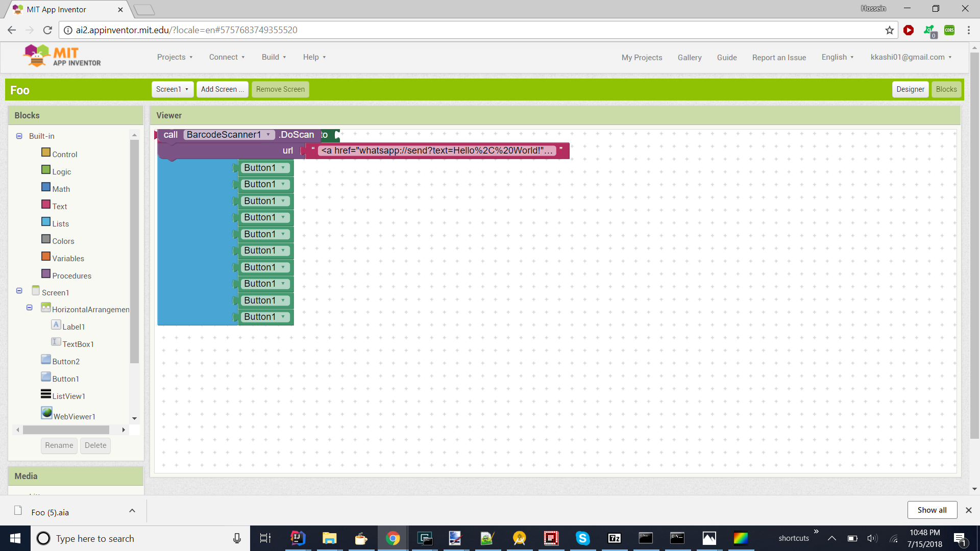Image resolution: width=980 pixels, height=551 pixels.
Task: Open the Text blocks drawer
Action: click(59, 206)
